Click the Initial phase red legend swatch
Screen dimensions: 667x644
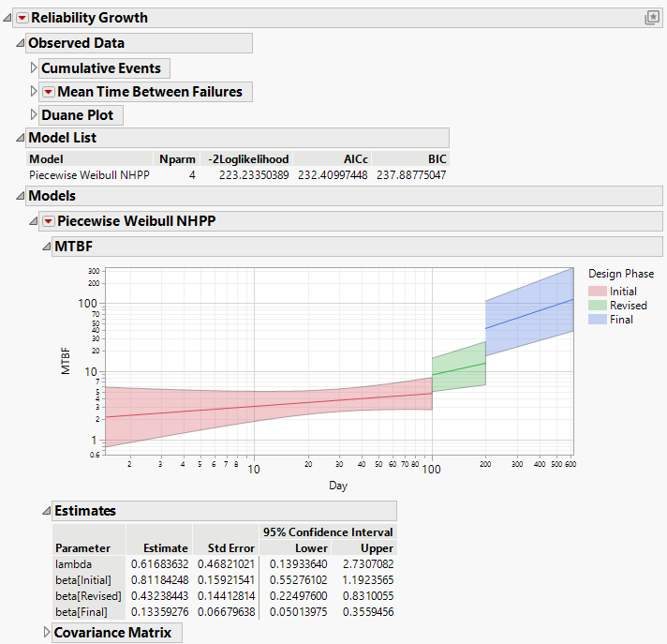pos(597,292)
